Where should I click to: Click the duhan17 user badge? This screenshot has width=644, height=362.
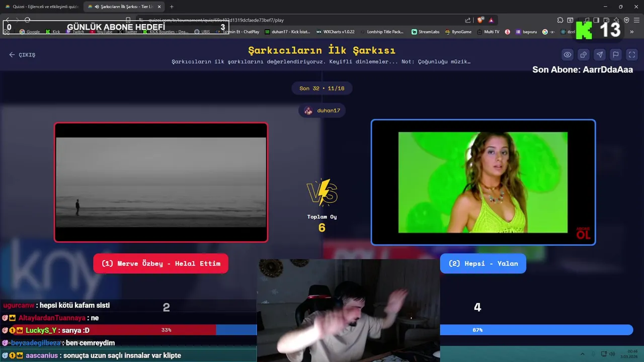coord(322,111)
